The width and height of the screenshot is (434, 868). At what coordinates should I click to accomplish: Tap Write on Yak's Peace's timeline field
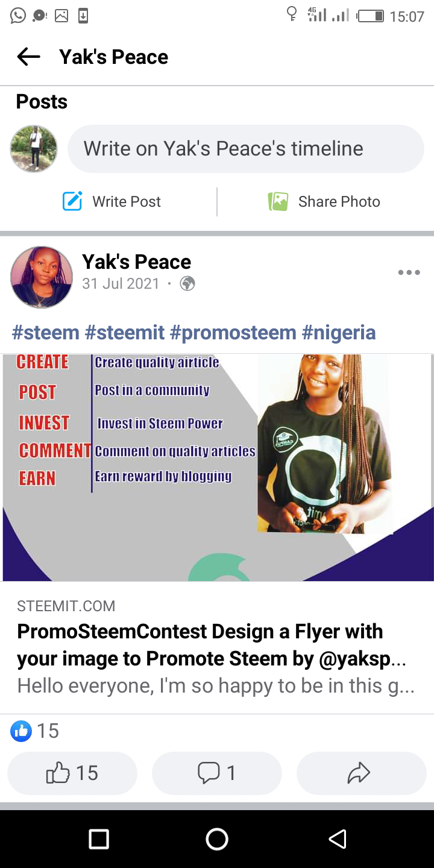[246, 149]
